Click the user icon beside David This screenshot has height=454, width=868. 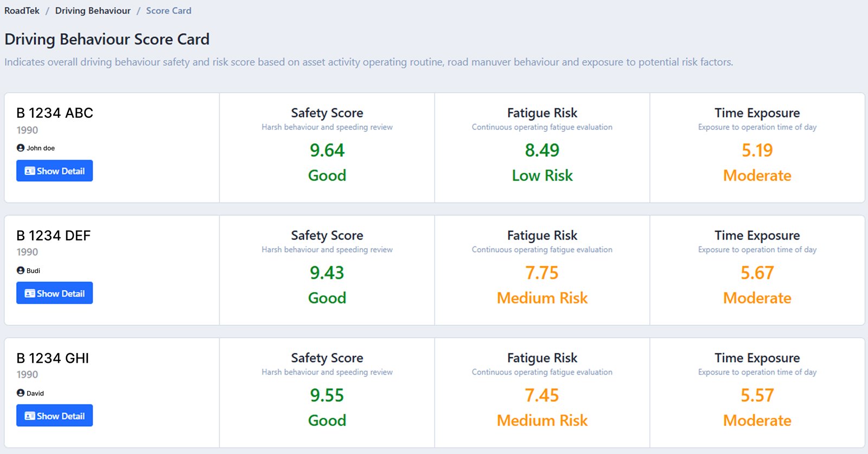tap(21, 393)
